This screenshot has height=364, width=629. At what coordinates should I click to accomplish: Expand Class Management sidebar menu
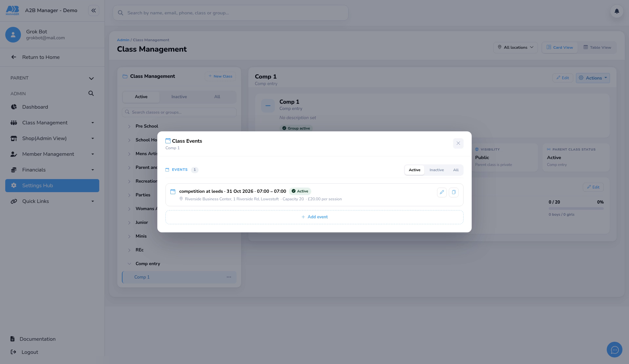(x=52, y=123)
